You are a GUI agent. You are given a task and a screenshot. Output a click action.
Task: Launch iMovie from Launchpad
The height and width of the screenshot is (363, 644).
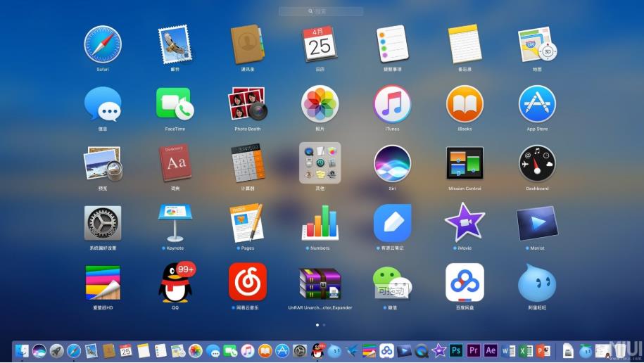[465, 223]
